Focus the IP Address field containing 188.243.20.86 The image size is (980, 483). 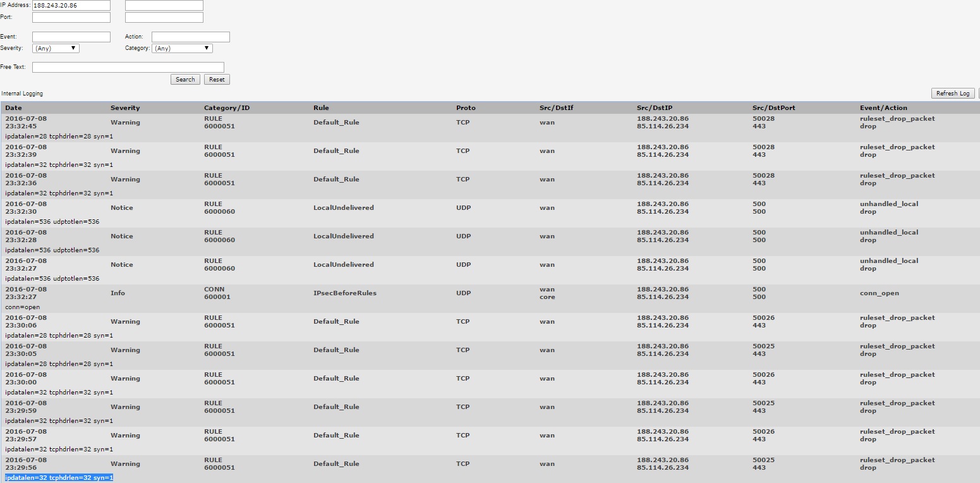tap(71, 6)
